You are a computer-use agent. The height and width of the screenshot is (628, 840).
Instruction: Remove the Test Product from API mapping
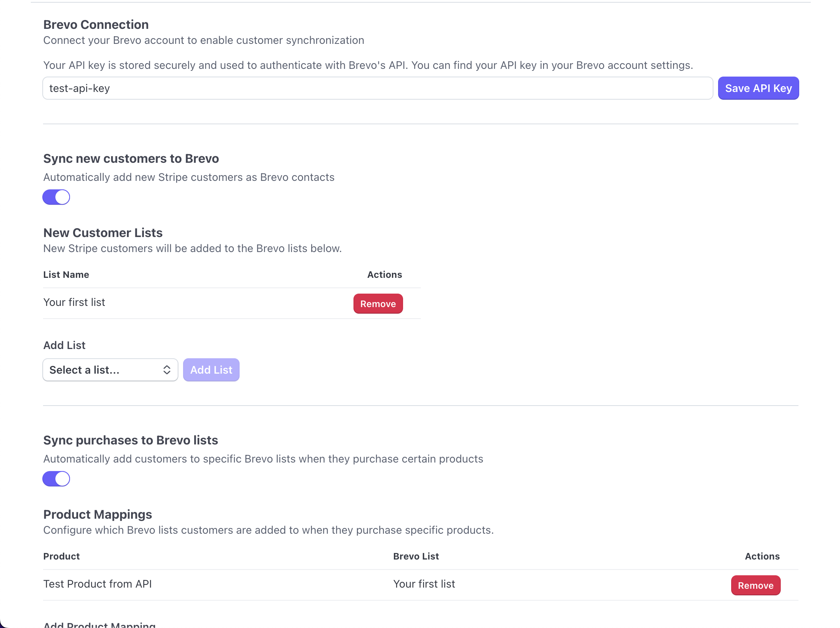point(755,585)
